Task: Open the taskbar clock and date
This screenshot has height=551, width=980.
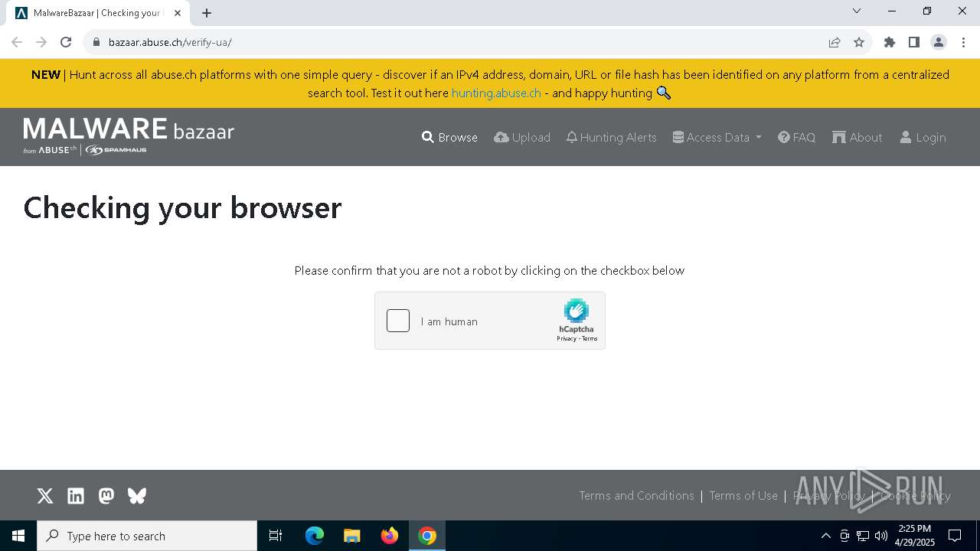Action: (x=915, y=536)
